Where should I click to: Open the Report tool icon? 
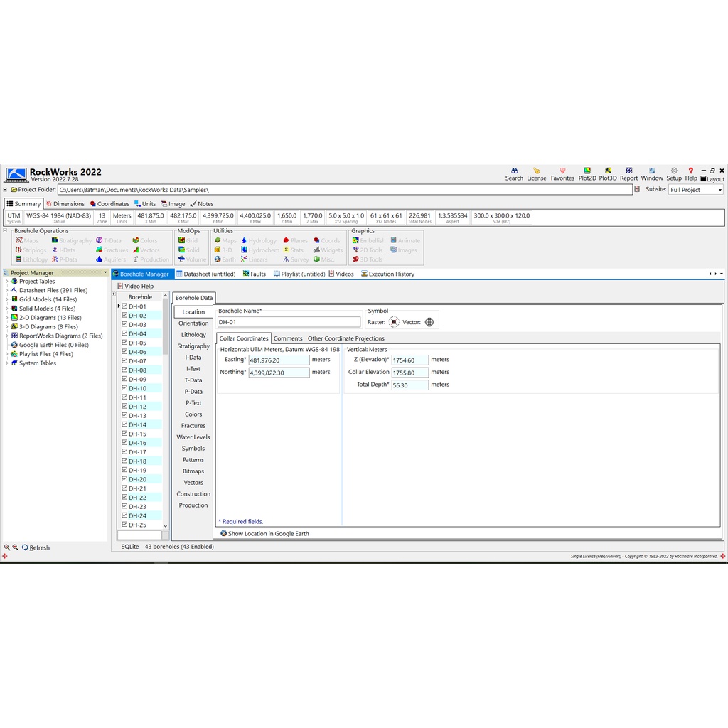[628, 171]
